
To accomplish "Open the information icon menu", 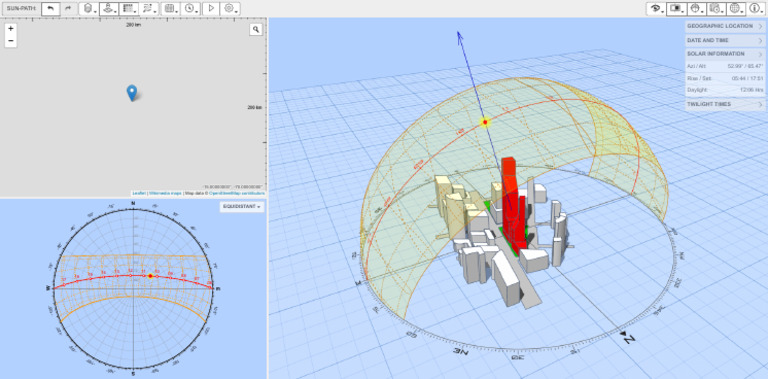I will (x=757, y=8).
